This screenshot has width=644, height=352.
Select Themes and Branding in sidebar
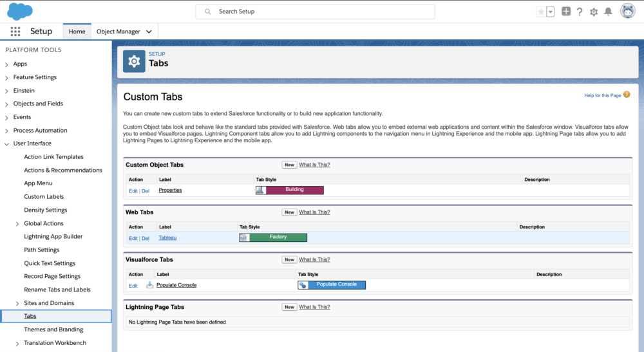click(x=53, y=329)
